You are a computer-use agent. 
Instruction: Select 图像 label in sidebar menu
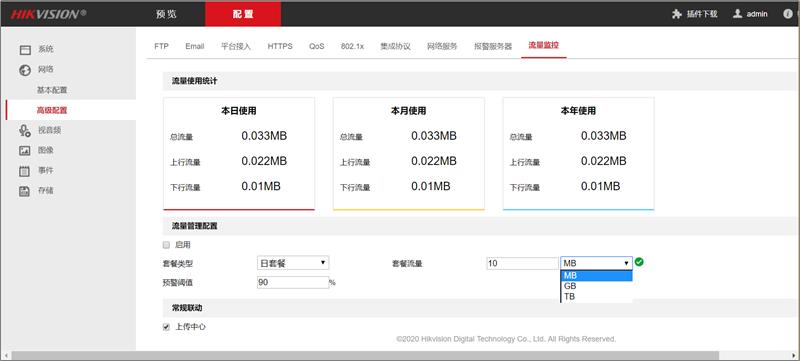click(x=46, y=150)
